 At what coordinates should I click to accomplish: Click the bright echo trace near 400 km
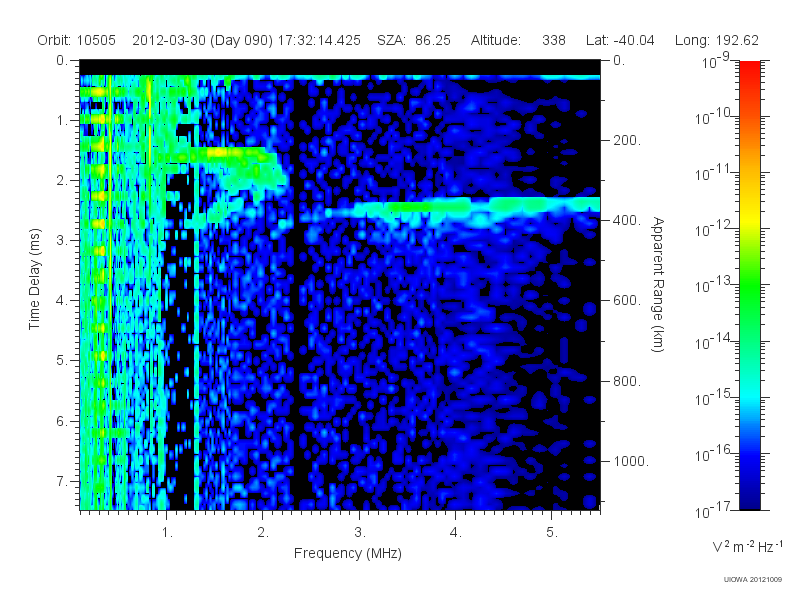tap(462, 207)
